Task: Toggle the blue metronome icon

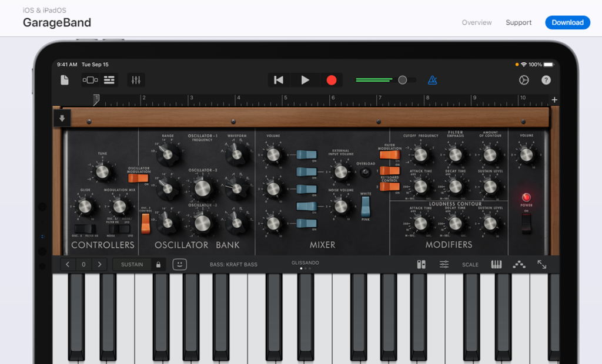Action: [x=432, y=80]
